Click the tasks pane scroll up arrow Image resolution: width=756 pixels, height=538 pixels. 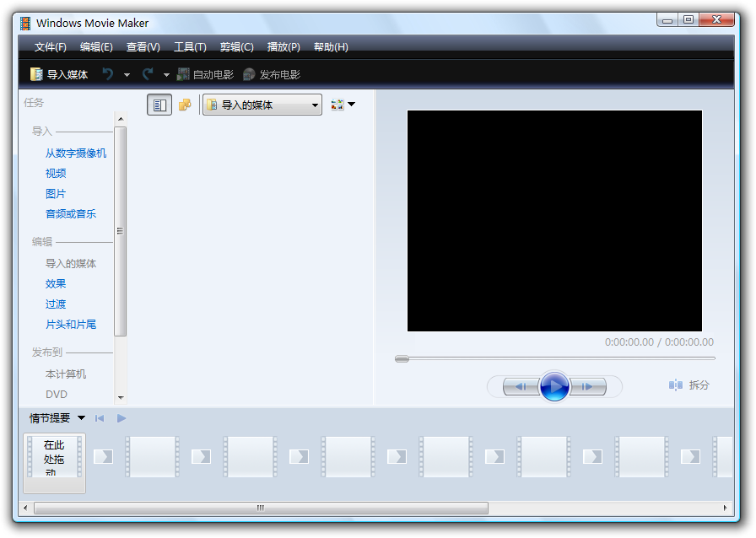click(x=121, y=119)
